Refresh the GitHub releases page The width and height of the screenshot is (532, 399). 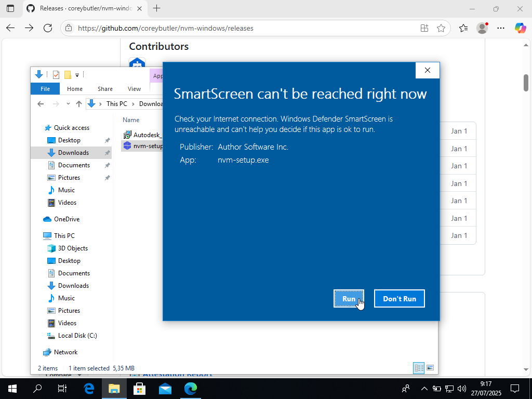48,28
